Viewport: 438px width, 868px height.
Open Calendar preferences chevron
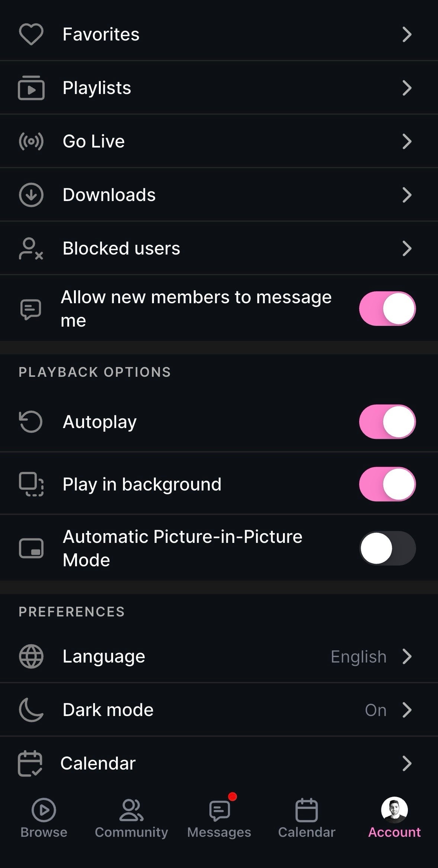(x=407, y=764)
